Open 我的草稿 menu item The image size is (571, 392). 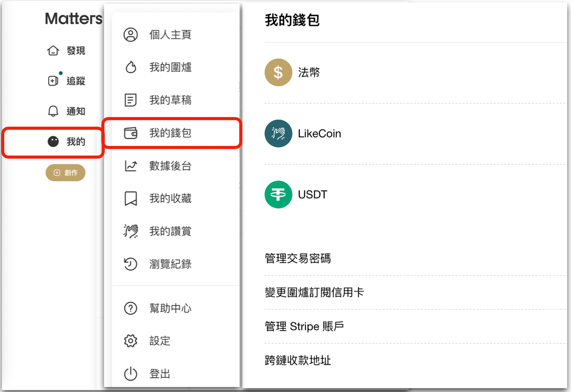click(x=171, y=100)
